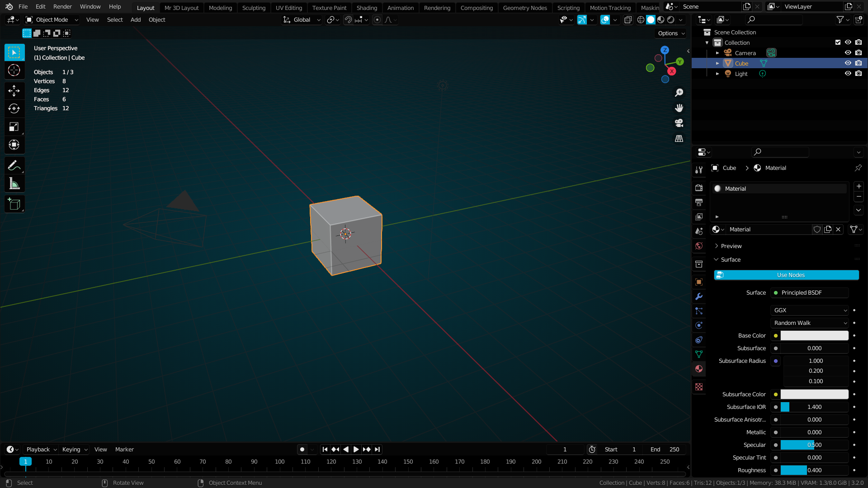Viewport: 868px width, 488px height.
Task: Change the GGX distribution dropdown
Action: pos(809,310)
